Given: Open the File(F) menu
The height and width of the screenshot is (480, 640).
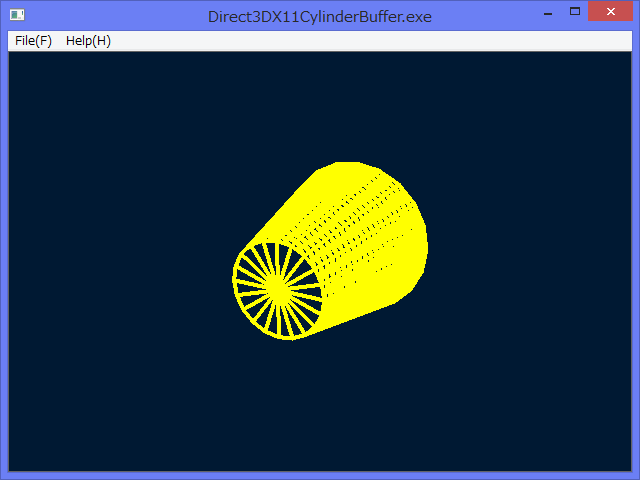Looking at the screenshot, I should tap(33, 41).
